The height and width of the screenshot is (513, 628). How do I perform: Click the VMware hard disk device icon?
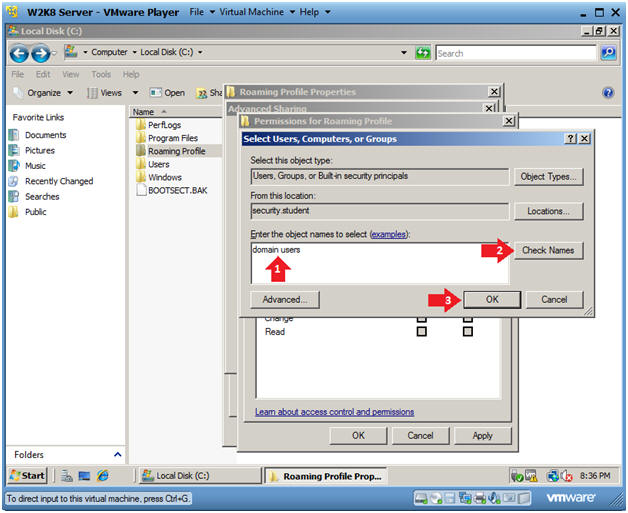(421, 498)
